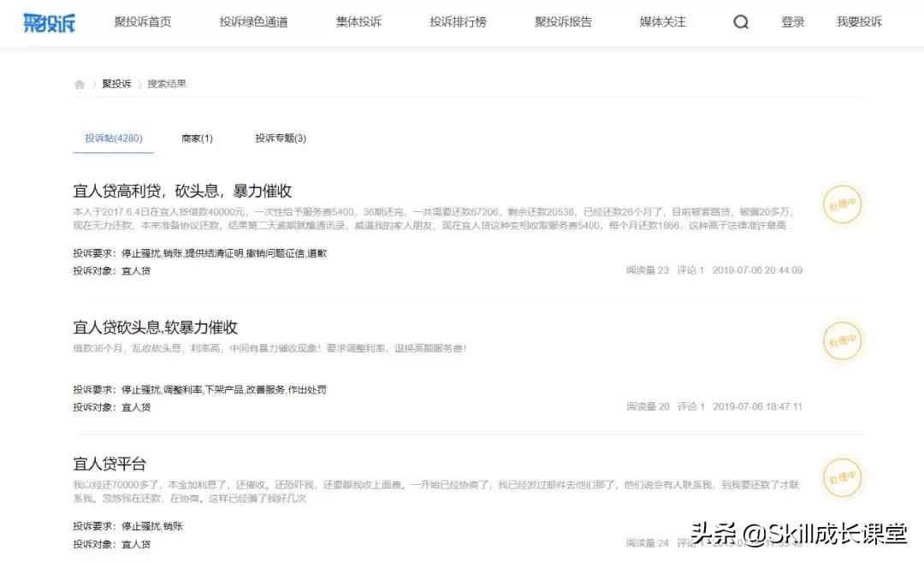Viewport: 924px width, 562px height.
Task: Select the active 投诉帖(4280) tab
Action: tap(114, 138)
